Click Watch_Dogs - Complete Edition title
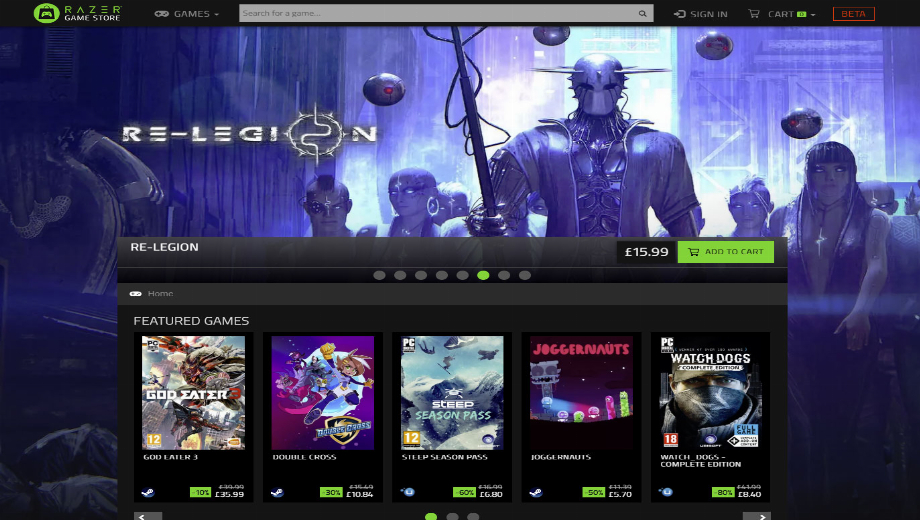Image resolution: width=920 pixels, height=520 pixels. (701, 461)
